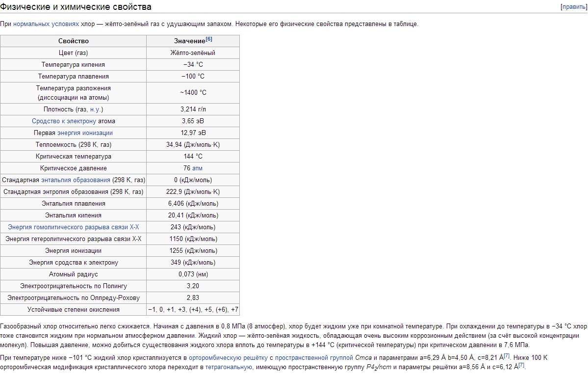Open "Сродство к электрону" link
Screen dimensions: 588x378
[x=64, y=121]
